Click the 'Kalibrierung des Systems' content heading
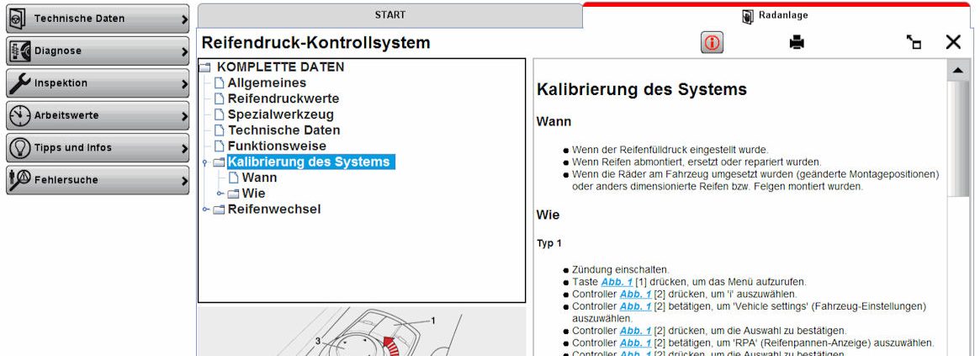The height and width of the screenshot is (356, 980). pyautogui.click(x=642, y=89)
